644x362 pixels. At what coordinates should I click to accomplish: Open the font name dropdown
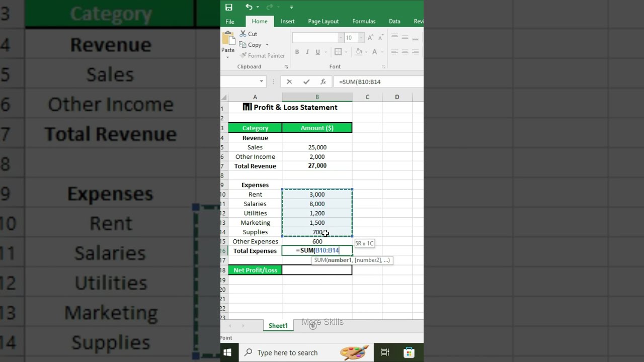coord(341,38)
